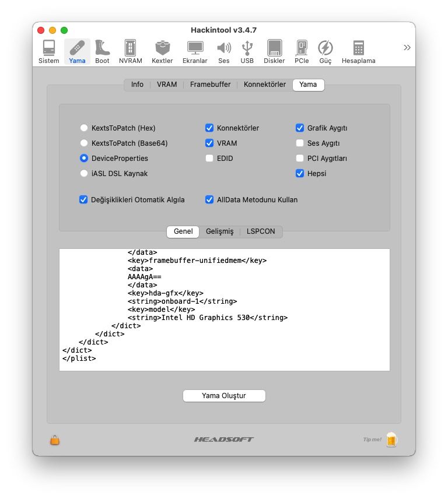The image size is (448, 499).
Task: Show more toolbar items with chevron
Action: tap(407, 48)
